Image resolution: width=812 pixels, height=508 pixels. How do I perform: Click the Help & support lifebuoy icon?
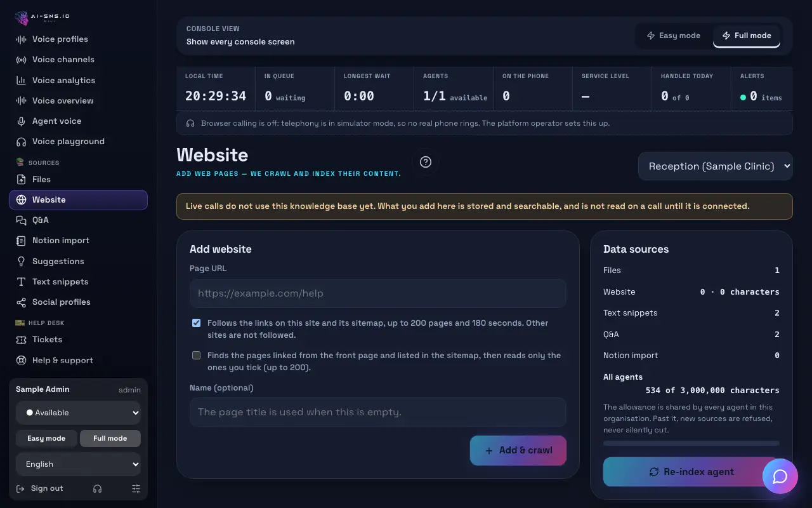coord(21,361)
